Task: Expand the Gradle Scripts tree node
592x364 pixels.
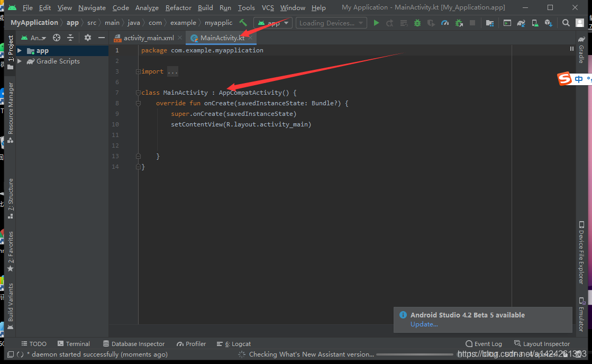Action: pos(19,61)
